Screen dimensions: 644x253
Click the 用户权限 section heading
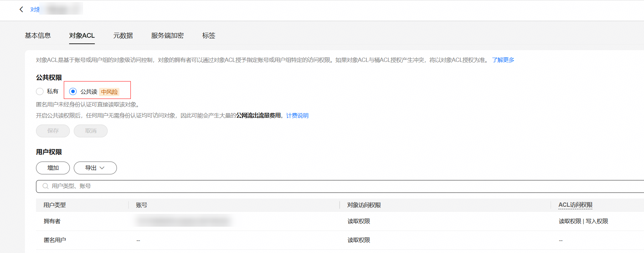49,152
